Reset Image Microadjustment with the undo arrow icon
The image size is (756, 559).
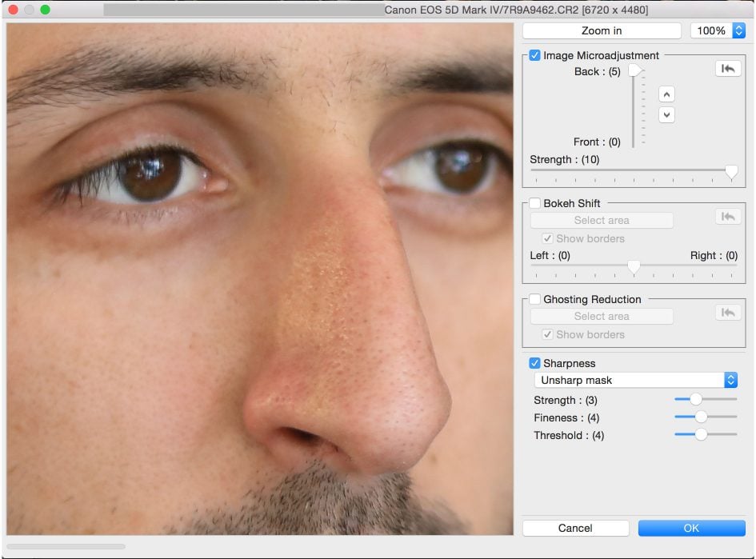click(x=727, y=70)
